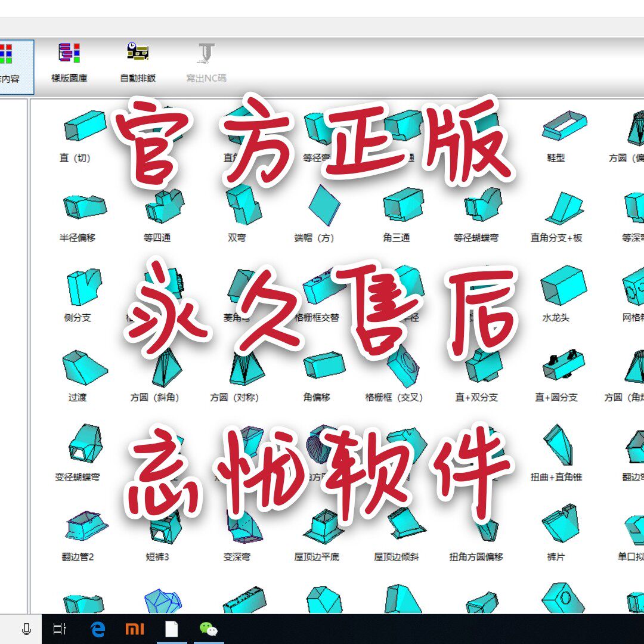Choose the 水龙头 shape

tap(563, 285)
